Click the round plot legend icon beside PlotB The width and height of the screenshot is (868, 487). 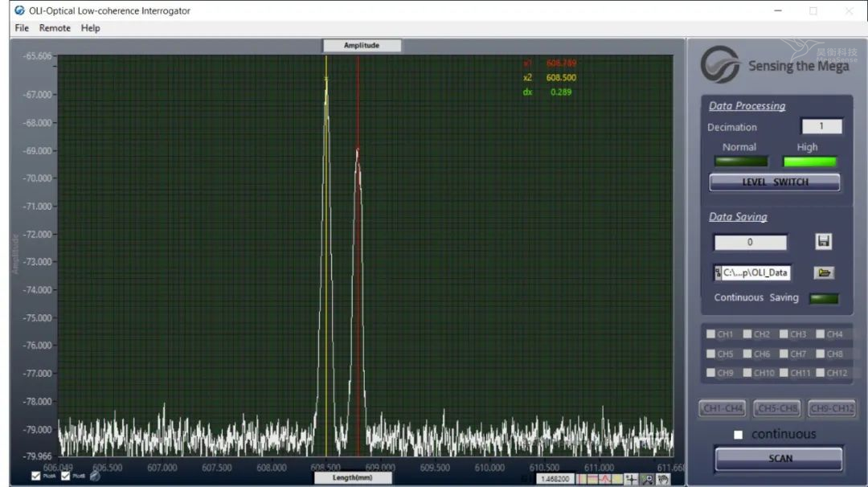point(95,476)
